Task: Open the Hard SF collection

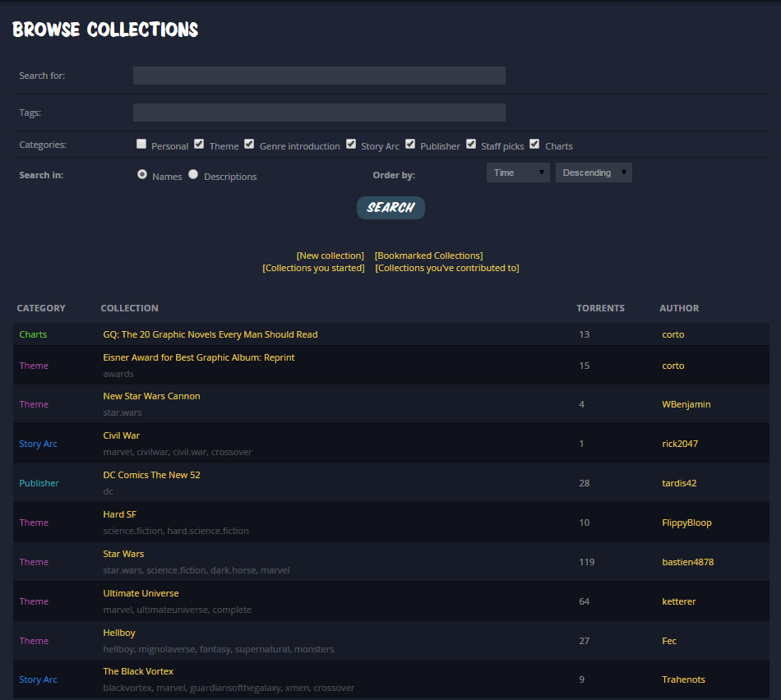Action: (119, 514)
